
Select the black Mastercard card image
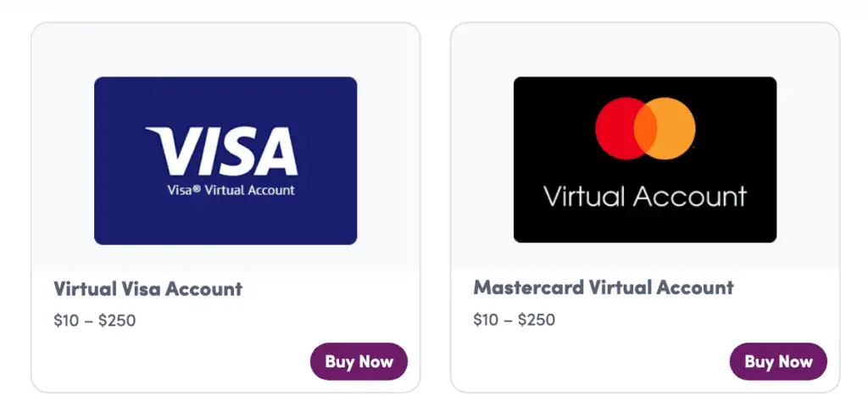645,159
